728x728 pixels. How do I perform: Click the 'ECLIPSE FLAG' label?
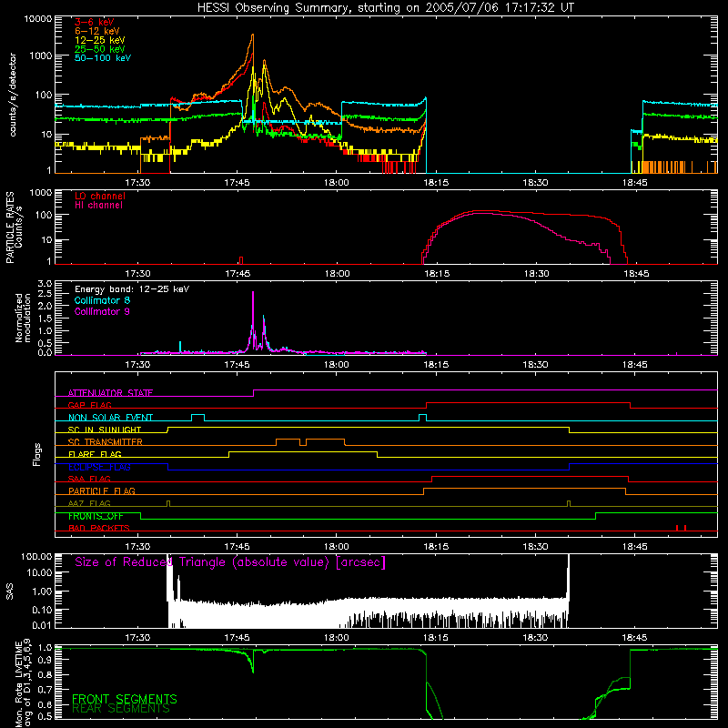pos(99,467)
